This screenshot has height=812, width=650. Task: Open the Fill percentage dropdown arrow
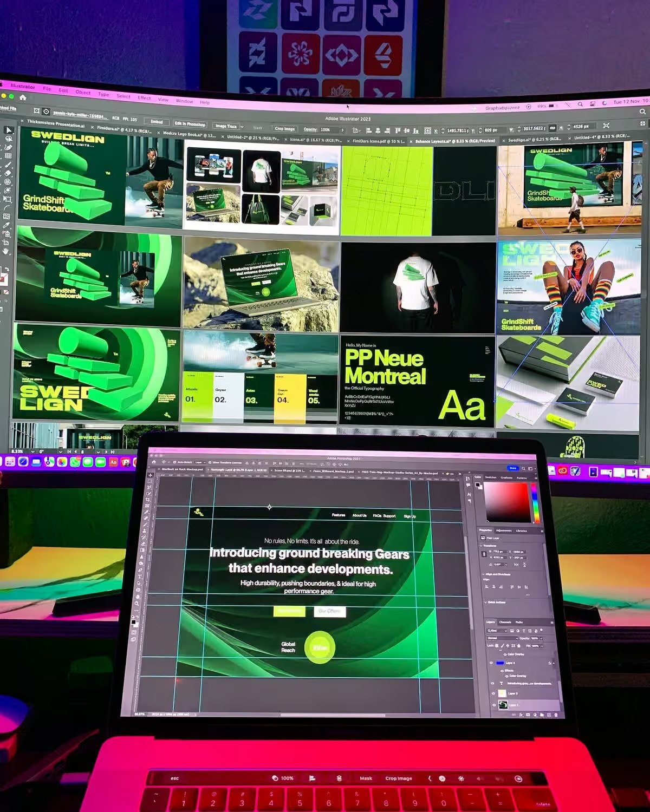click(542, 646)
